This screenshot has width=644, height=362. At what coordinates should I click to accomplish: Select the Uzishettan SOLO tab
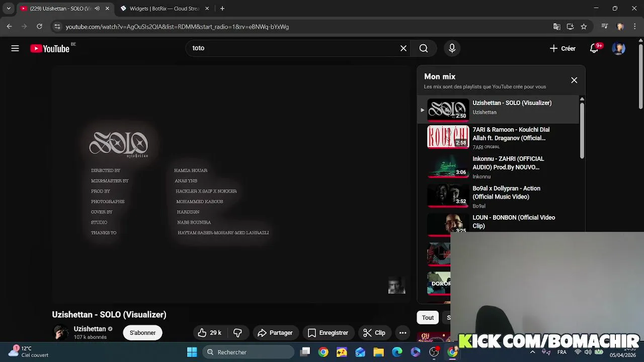59,9
